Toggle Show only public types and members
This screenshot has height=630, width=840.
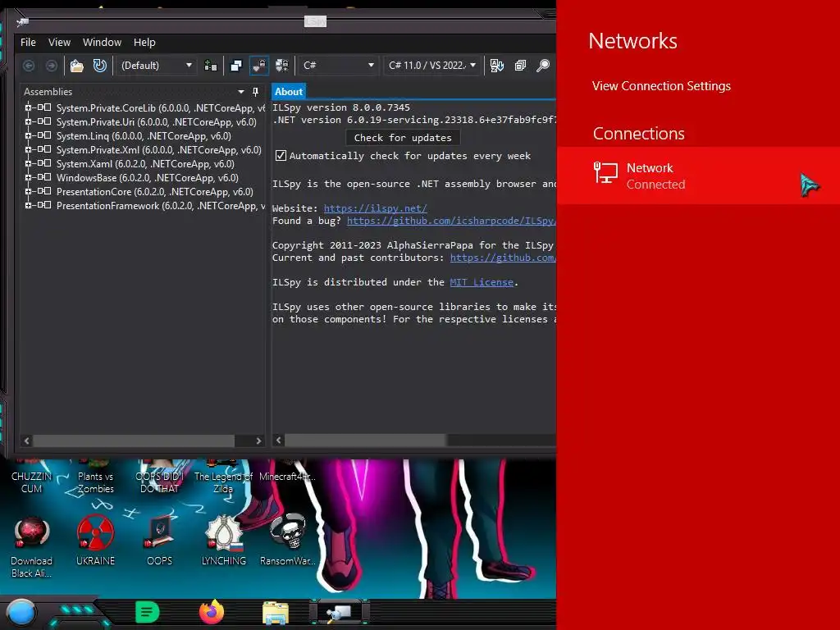coord(236,66)
